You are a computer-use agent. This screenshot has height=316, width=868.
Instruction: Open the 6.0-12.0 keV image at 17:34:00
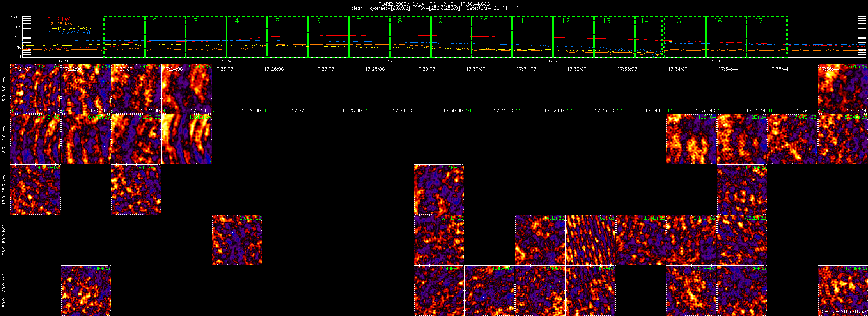pyautogui.click(x=691, y=139)
